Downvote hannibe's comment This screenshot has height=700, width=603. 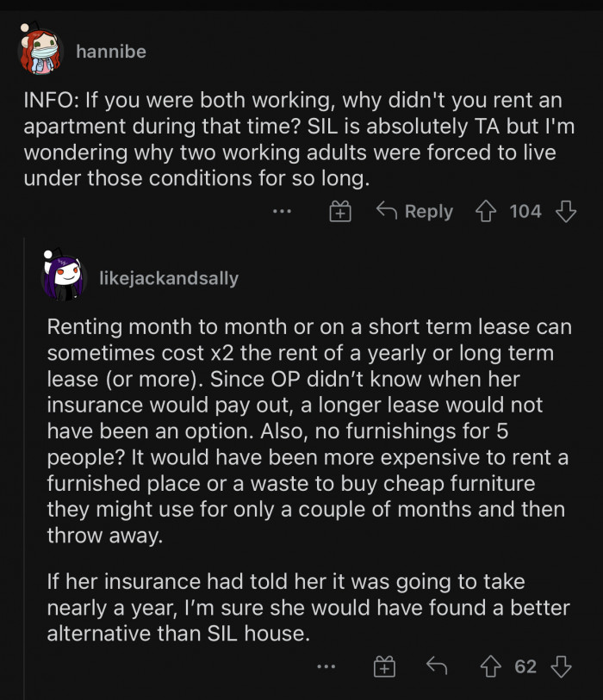pos(568,211)
